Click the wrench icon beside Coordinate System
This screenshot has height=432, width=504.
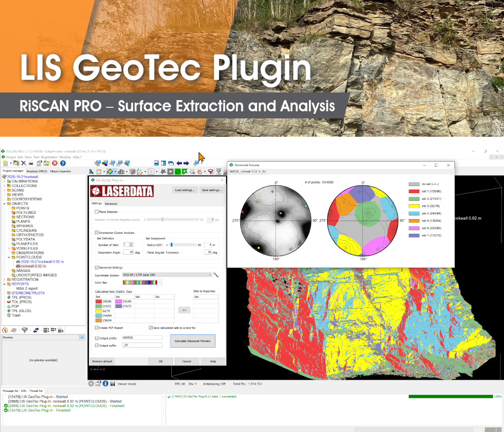(216, 275)
